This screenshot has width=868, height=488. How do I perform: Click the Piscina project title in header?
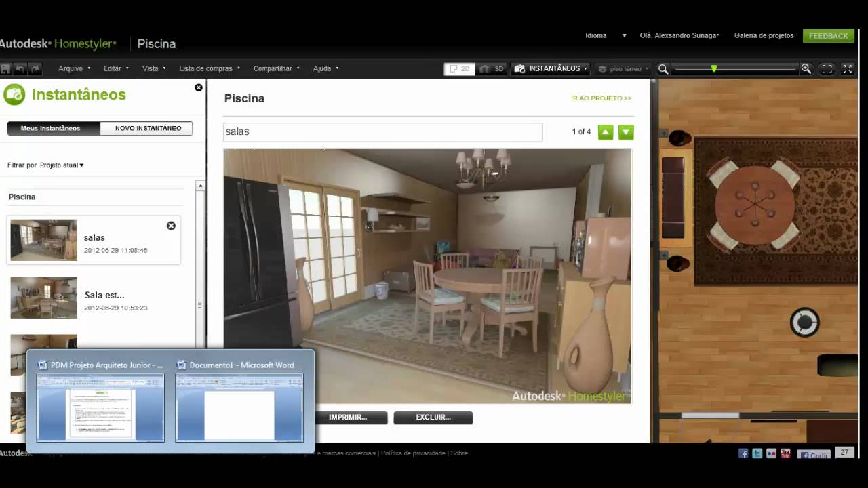tap(157, 44)
